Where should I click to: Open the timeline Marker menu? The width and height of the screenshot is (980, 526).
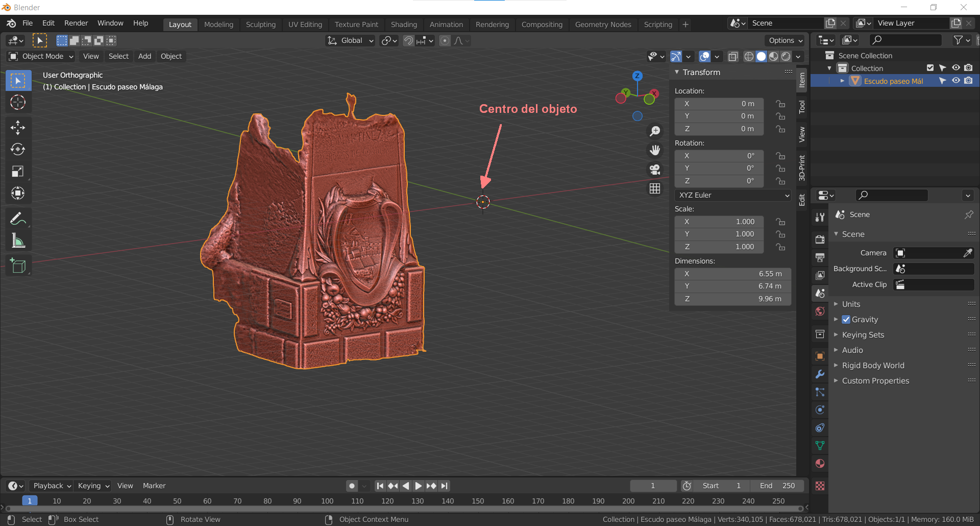pos(154,486)
